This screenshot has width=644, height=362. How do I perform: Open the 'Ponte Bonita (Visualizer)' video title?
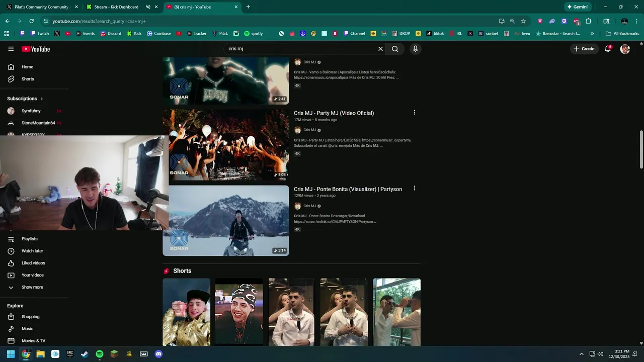pos(348,189)
